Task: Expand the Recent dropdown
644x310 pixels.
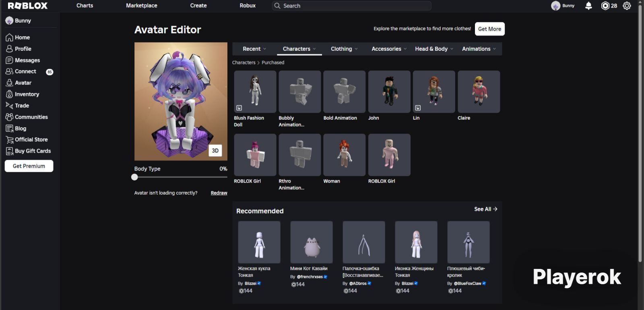Action: [254, 49]
